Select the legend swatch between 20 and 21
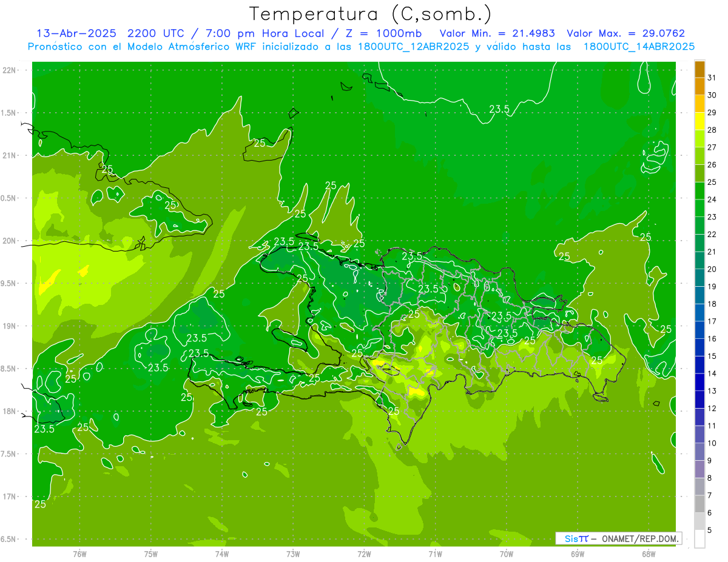 699,260
